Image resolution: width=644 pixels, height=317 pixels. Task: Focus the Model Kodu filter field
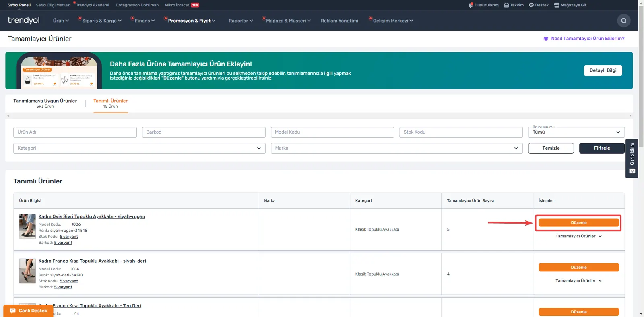pyautogui.click(x=332, y=132)
